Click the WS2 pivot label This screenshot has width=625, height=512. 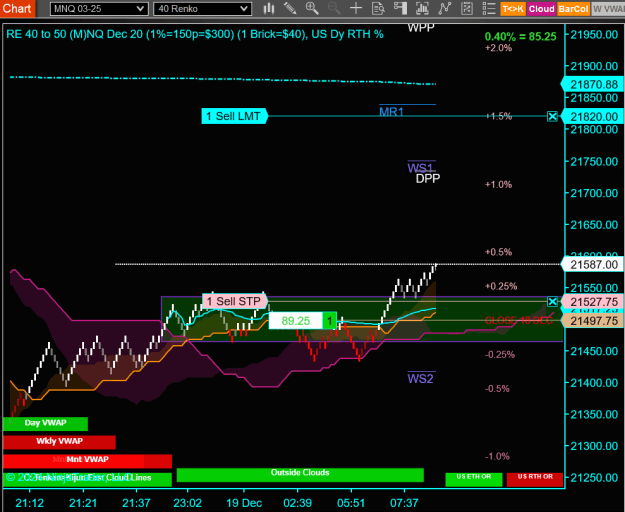[420, 379]
